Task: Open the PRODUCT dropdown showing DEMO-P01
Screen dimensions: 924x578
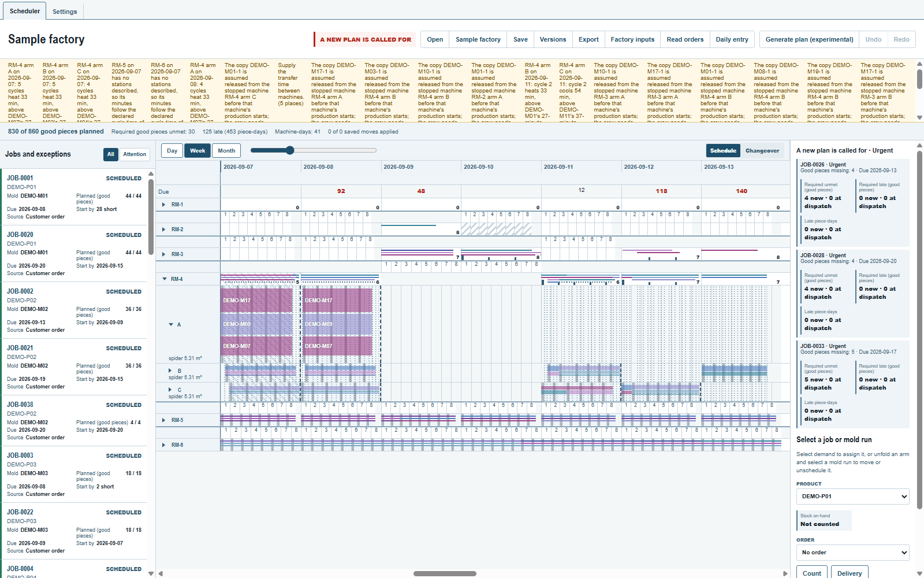Action: [853, 497]
